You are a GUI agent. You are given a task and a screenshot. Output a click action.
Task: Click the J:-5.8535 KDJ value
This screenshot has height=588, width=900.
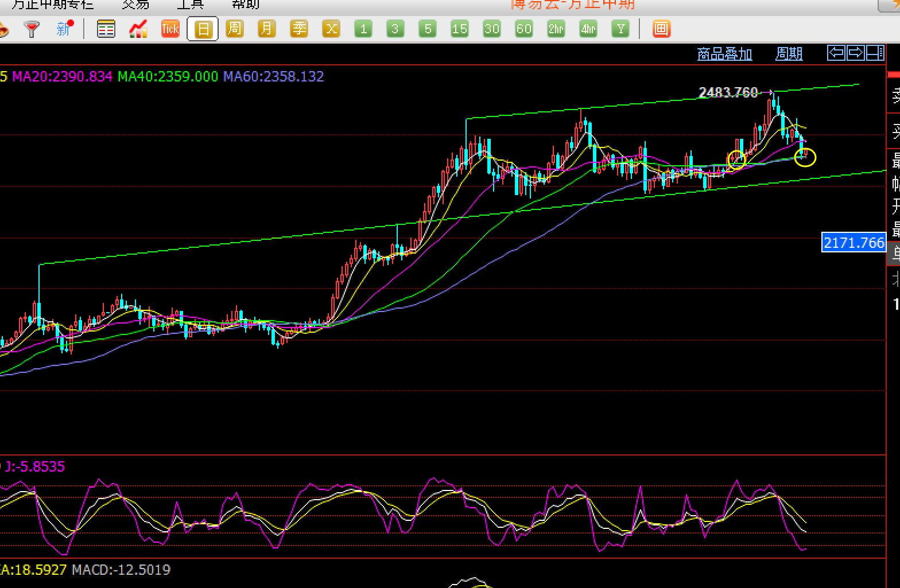tap(35, 466)
